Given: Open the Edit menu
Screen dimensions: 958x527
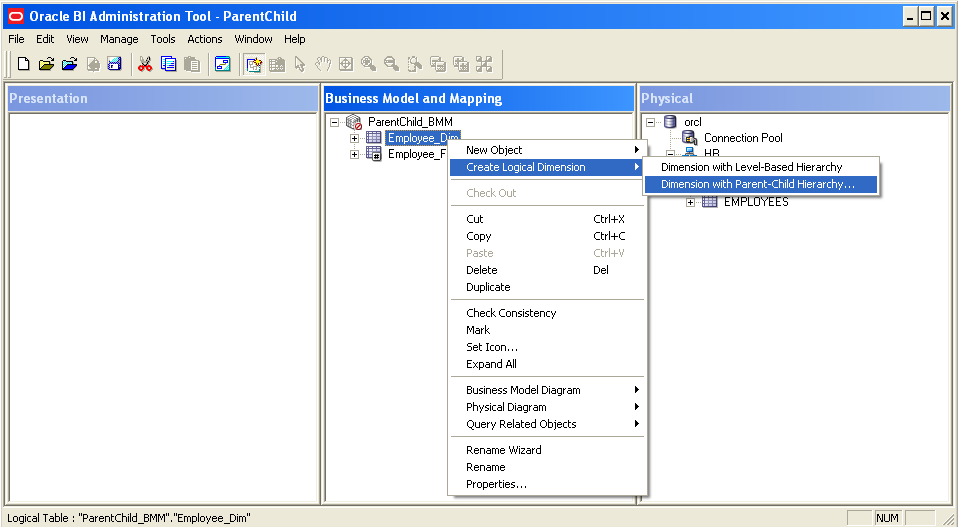Looking at the screenshot, I should coord(45,39).
